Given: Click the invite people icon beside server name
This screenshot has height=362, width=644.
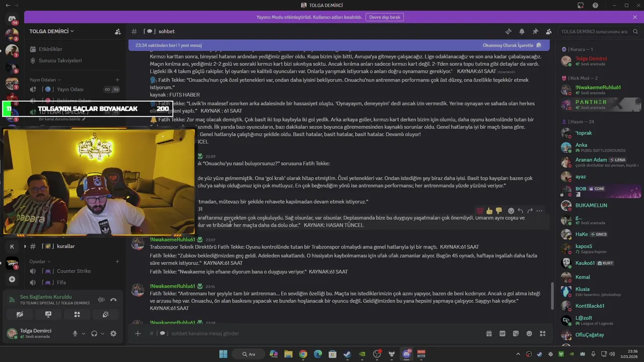Looking at the screenshot, I should [118, 31].
